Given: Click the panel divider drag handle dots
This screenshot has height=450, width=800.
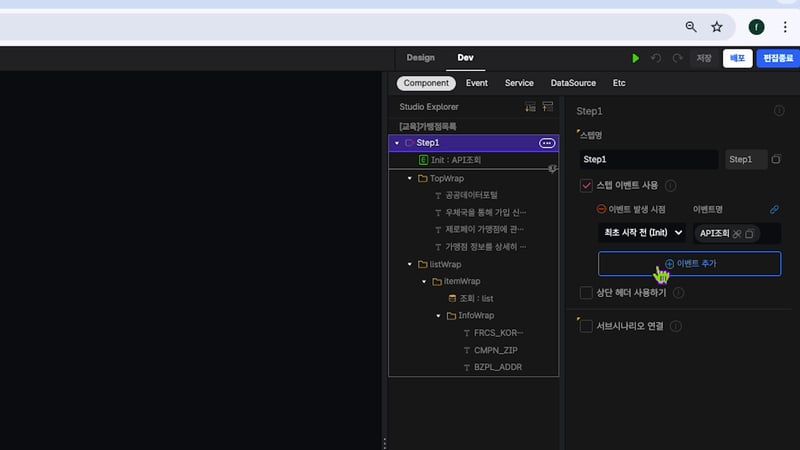Looking at the screenshot, I should pos(384,443).
